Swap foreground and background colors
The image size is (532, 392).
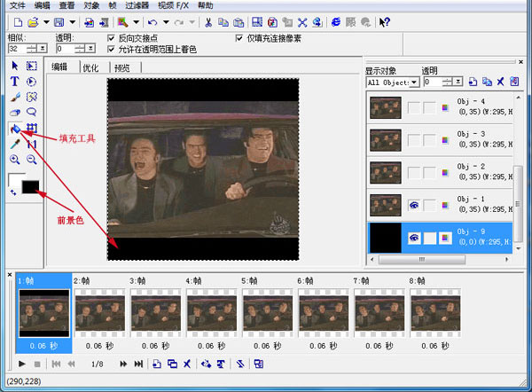tap(13, 192)
